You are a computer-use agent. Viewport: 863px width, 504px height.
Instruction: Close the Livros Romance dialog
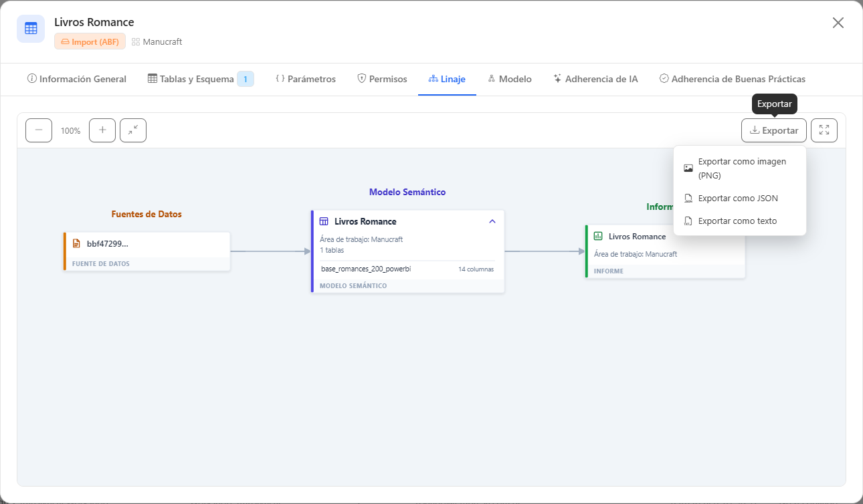point(838,23)
